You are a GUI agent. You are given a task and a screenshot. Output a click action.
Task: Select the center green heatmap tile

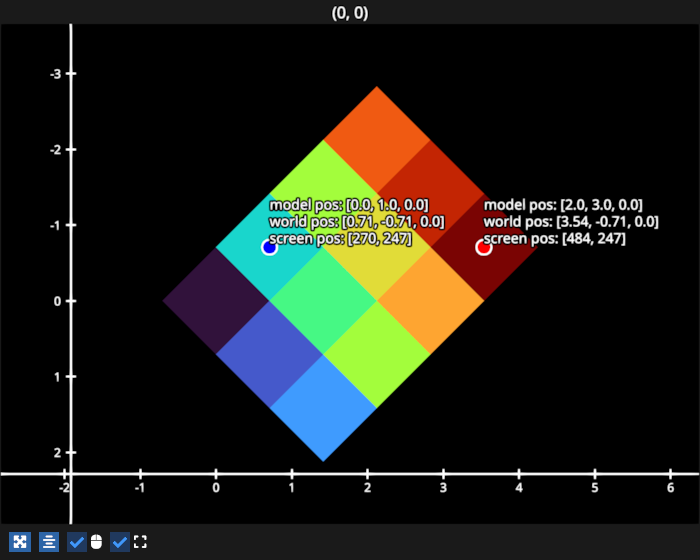click(323, 300)
